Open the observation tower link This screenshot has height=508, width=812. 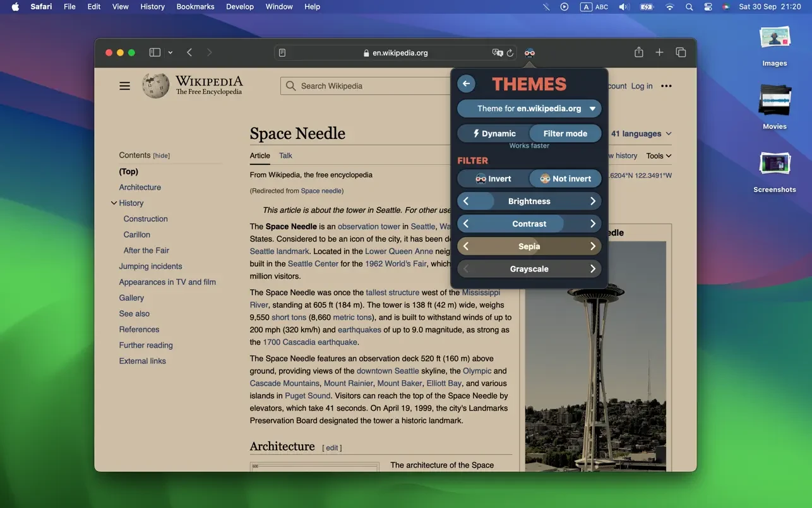[369, 226]
